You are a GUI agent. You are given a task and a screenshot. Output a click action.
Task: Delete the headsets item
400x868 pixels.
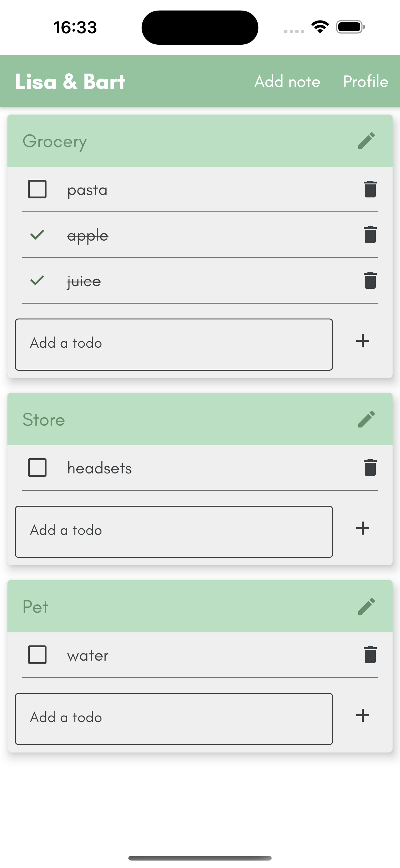[370, 467]
